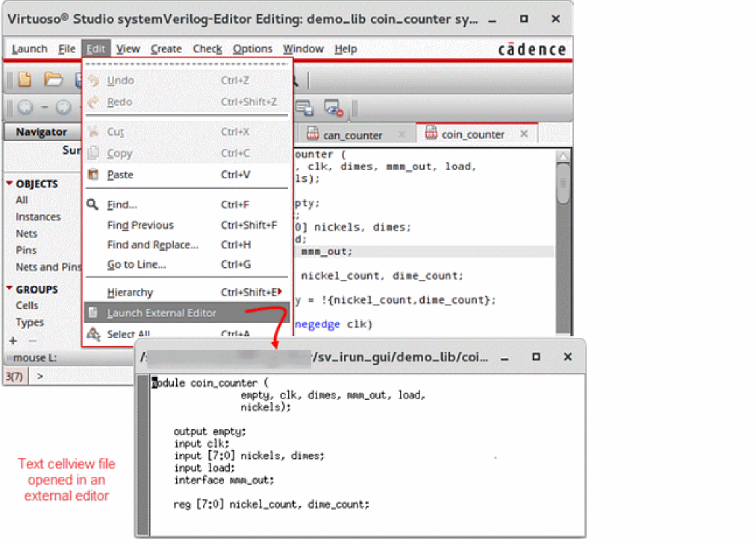Click the Navigator panel header
Image resolution: width=756 pixels, height=544 pixels.
[43, 131]
